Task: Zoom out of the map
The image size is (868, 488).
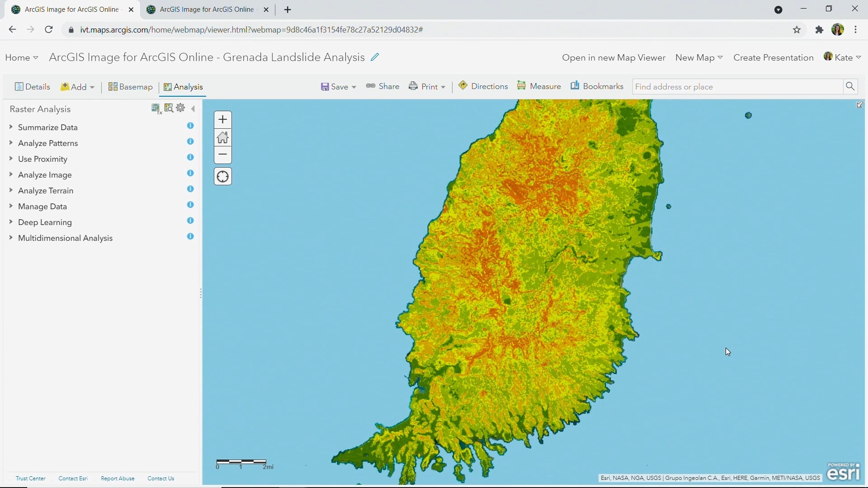Action: [x=222, y=154]
